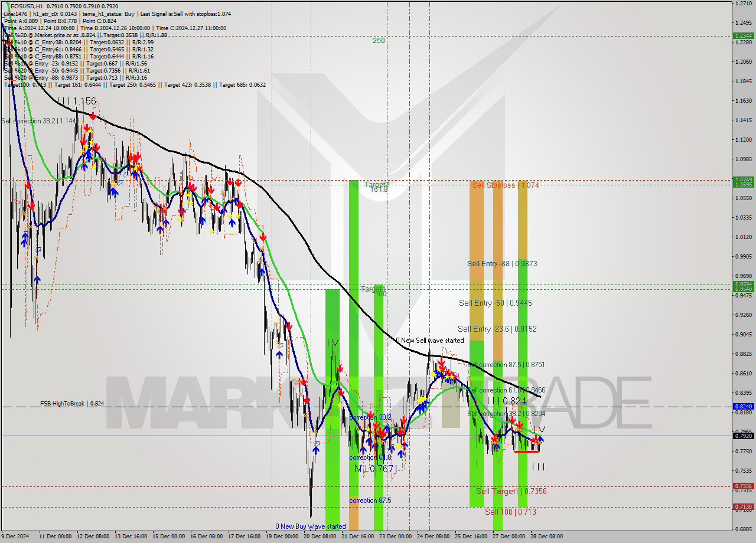Select the '| | | 0.7671' wave label

tap(376, 468)
